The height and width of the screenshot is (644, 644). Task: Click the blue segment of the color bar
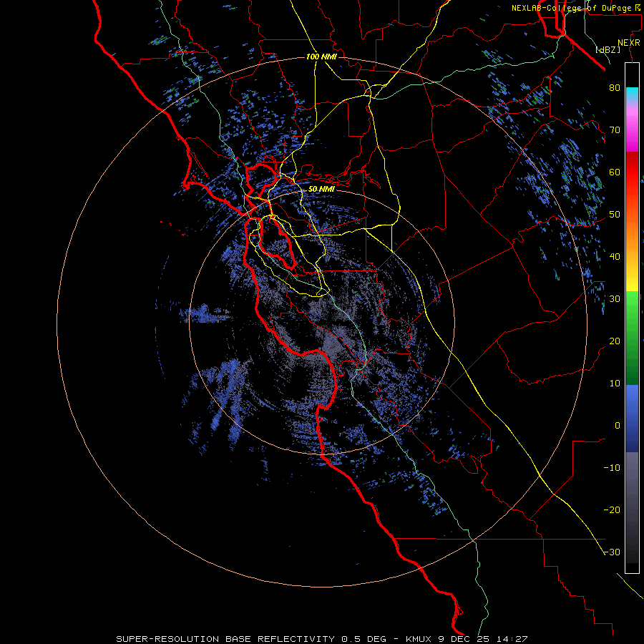coord(632,418)
